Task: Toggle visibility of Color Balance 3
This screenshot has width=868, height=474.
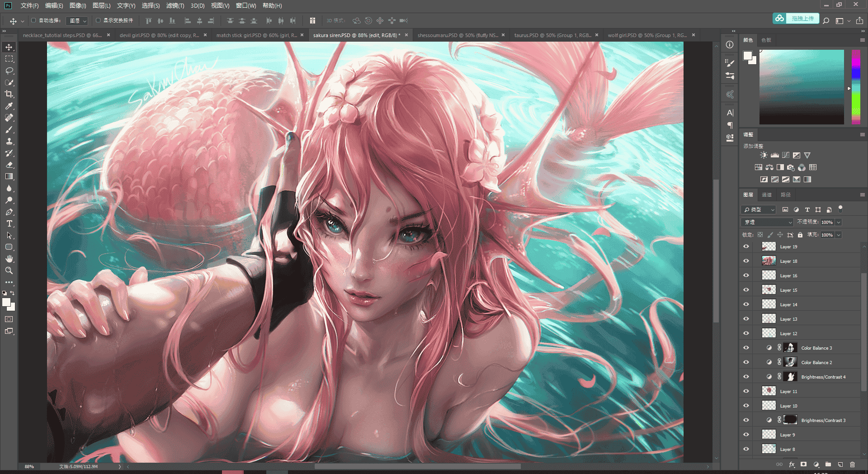Action: coord(746,348)
